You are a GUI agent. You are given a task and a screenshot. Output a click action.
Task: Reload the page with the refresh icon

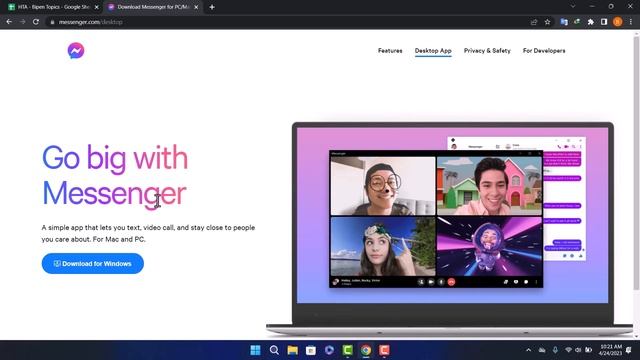tap(36, 22)
